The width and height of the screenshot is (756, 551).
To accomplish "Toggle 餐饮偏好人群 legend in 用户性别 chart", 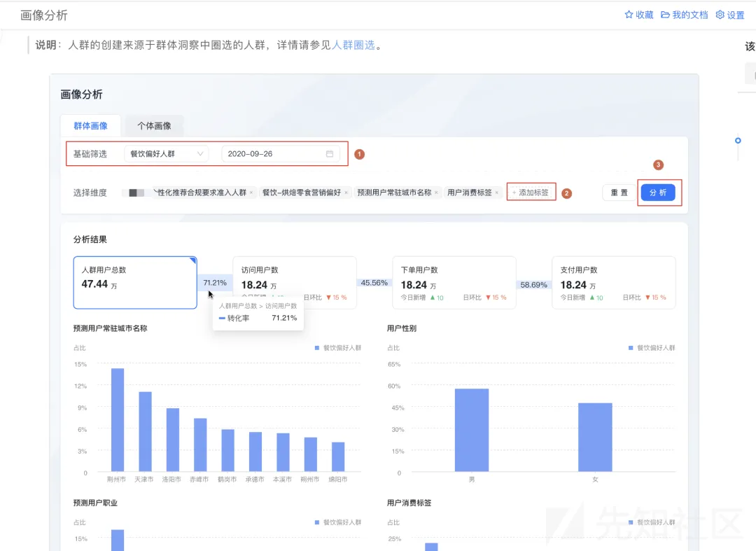I will point(652,347).
